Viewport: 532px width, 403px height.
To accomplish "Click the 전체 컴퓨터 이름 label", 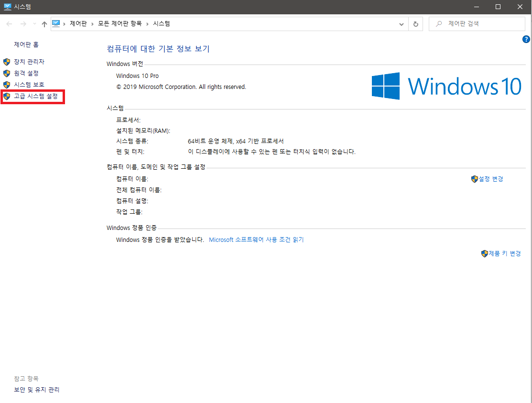I will 139,190.
